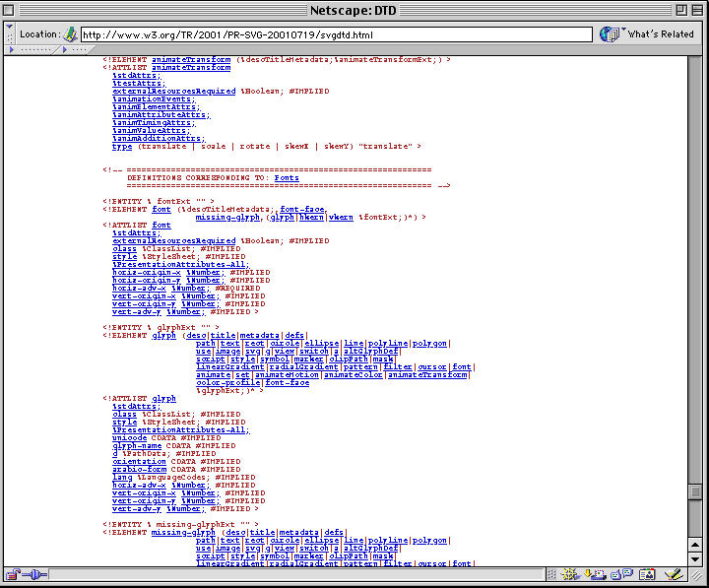Launch Composer icon in status bar
This screenshot has width=709, height=588.
[x=675, y=574]
